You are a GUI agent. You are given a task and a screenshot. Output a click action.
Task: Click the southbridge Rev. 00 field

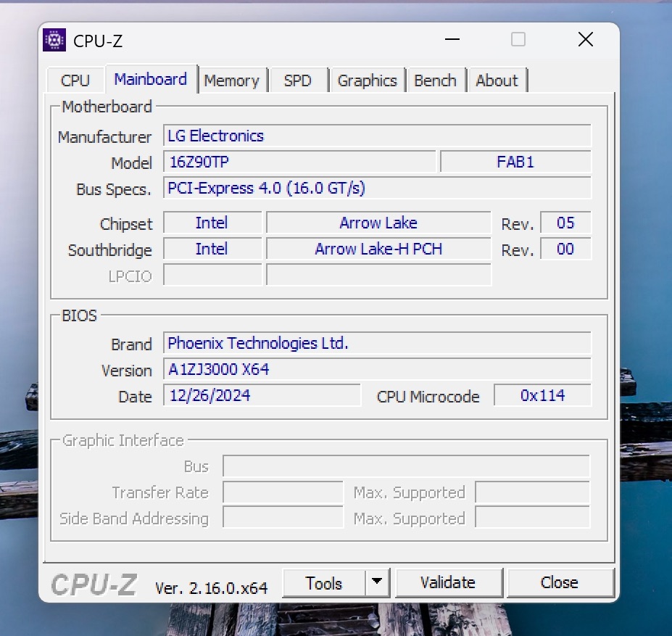pyautogui.click(x=565, y=249)
